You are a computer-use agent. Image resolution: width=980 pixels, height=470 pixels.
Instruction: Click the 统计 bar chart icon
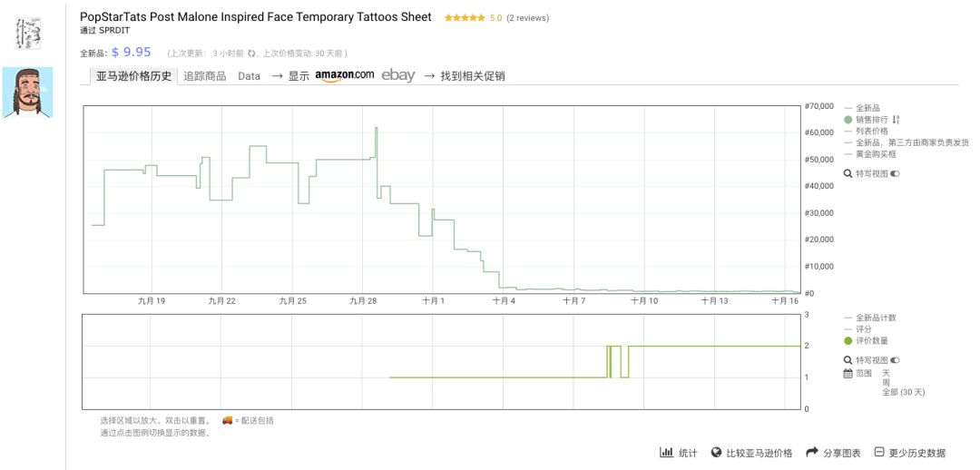[x=666, y=452]
